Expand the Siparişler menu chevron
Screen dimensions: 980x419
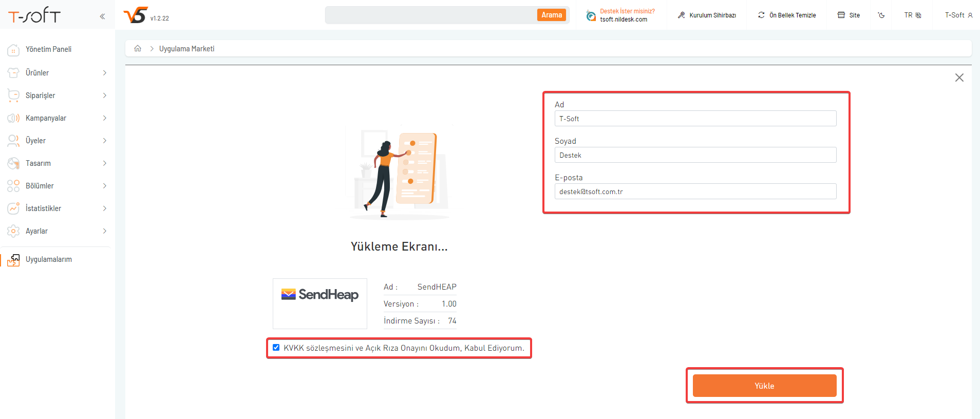click(x=104, y=96)
